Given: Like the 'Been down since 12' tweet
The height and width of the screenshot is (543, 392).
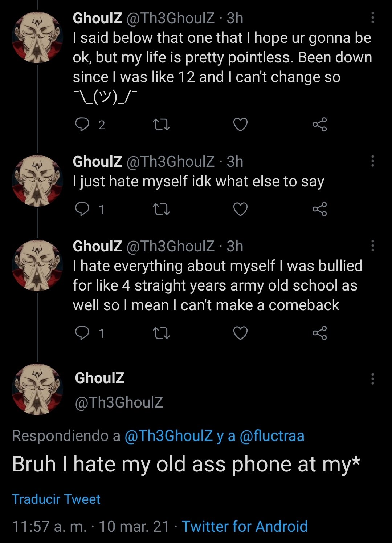Looking at the screenshot, I should click(x=240, y=125).
